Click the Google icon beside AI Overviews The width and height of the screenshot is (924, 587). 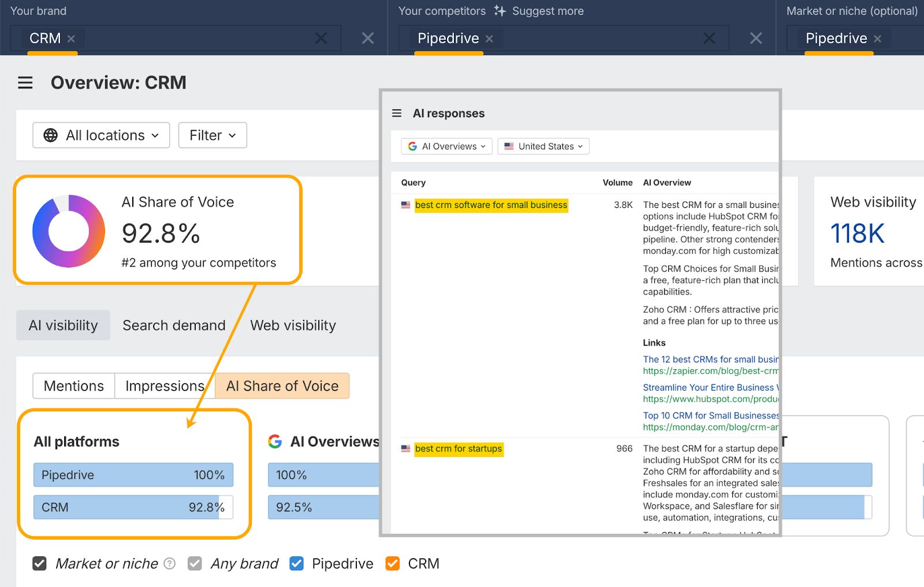[x=412, y=146]
